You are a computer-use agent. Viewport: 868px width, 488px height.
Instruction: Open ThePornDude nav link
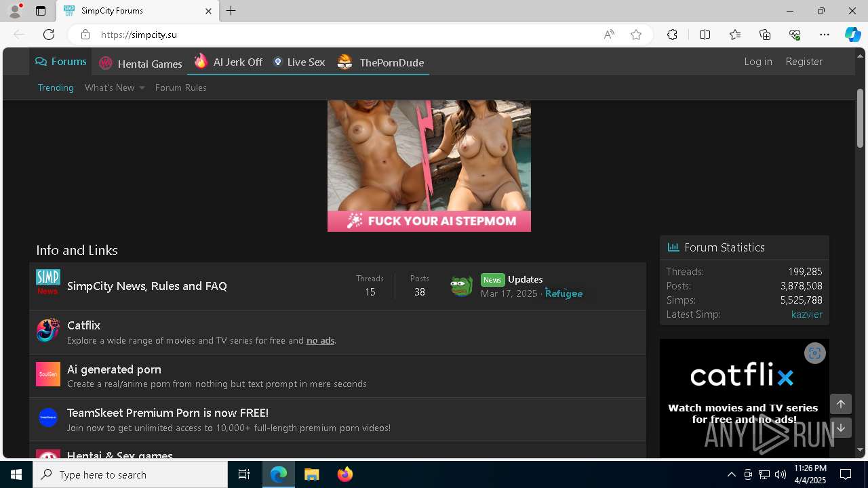pos(380,62)
